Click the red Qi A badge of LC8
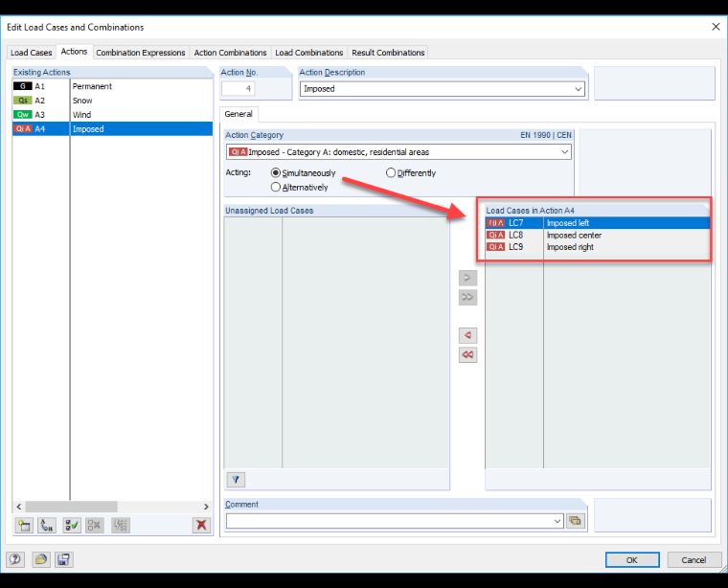 pos(496,236)
